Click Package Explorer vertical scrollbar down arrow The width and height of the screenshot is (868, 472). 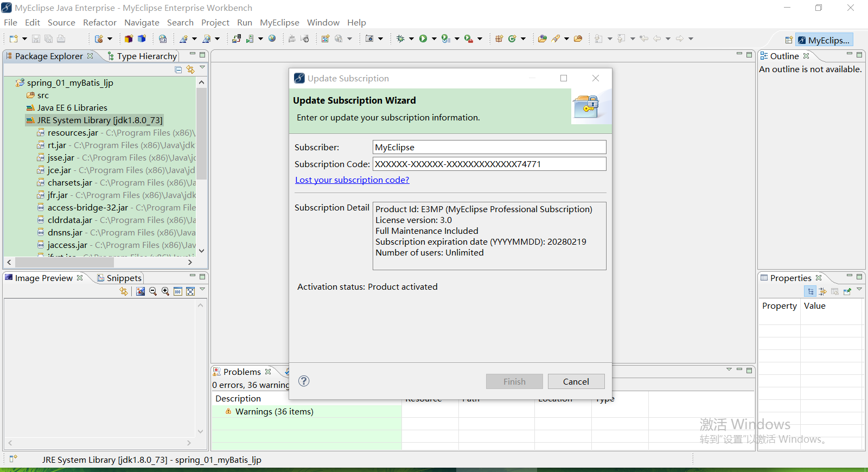pos(202,251)
